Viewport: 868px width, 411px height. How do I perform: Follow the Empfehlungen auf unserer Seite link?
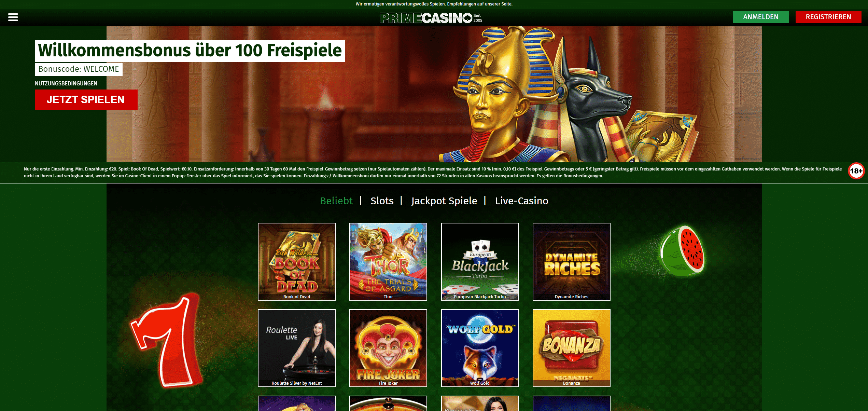(480, 4)
